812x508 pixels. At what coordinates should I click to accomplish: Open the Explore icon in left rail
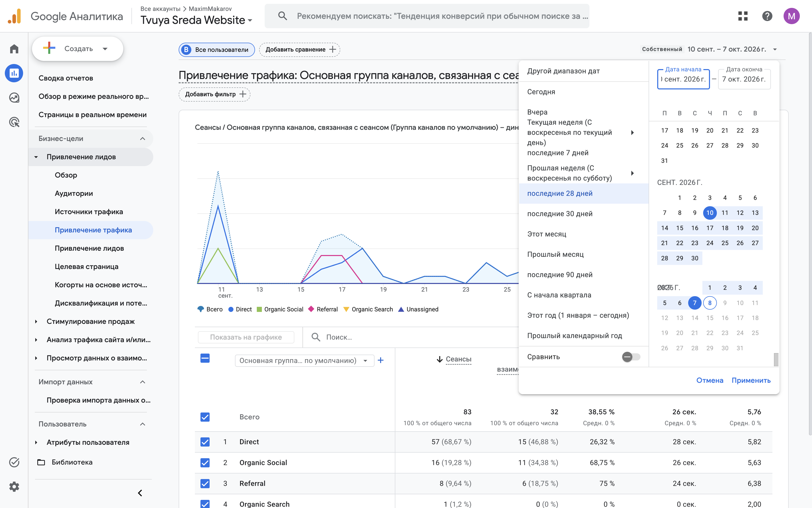pos(14,98)
